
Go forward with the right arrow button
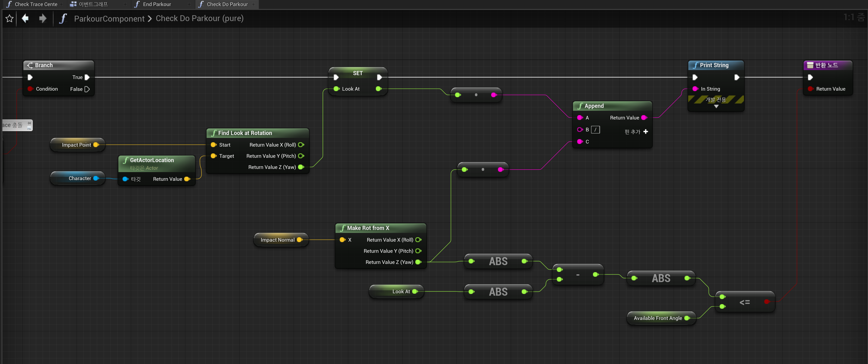(x=42, y=18)
